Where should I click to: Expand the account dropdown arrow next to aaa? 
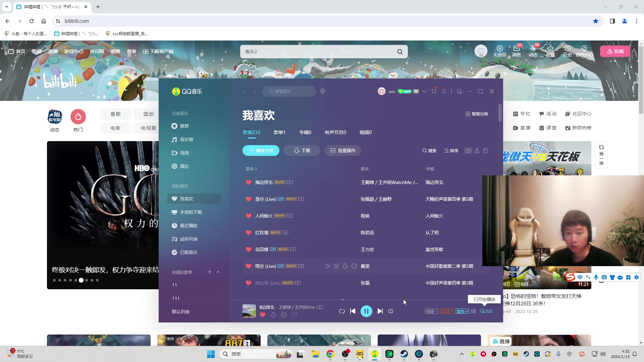pos(424,91)
